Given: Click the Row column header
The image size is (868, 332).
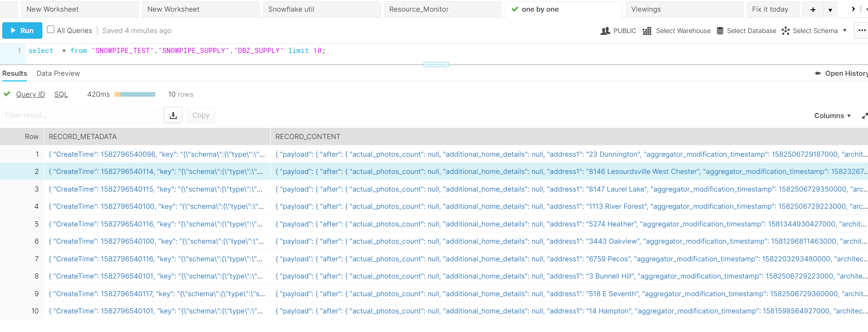Looking at the screenshot, I should click(22, 137).
